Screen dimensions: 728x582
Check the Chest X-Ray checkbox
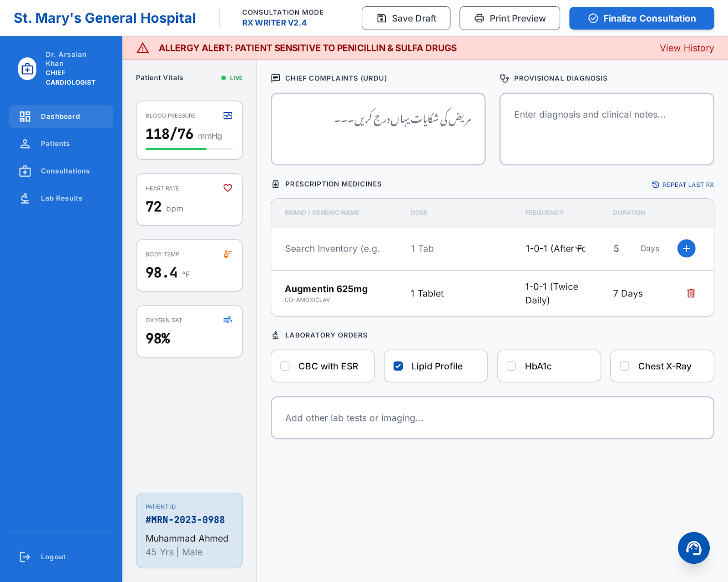pos(625,366)
